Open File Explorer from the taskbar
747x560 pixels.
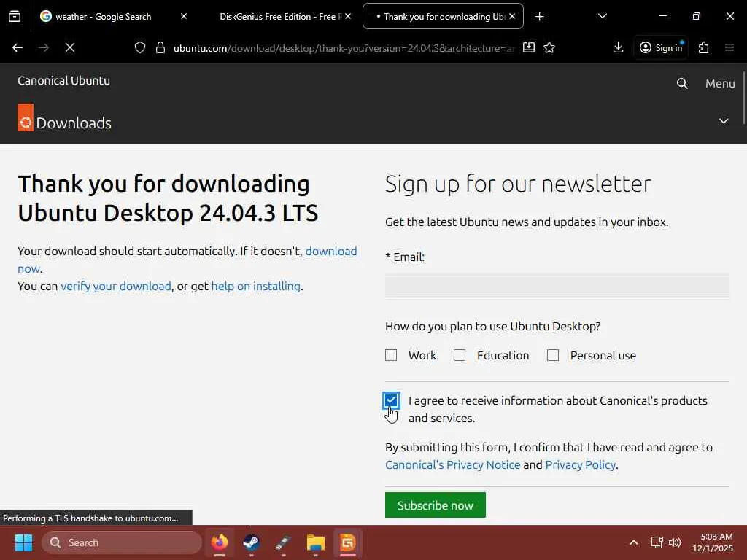315,542
